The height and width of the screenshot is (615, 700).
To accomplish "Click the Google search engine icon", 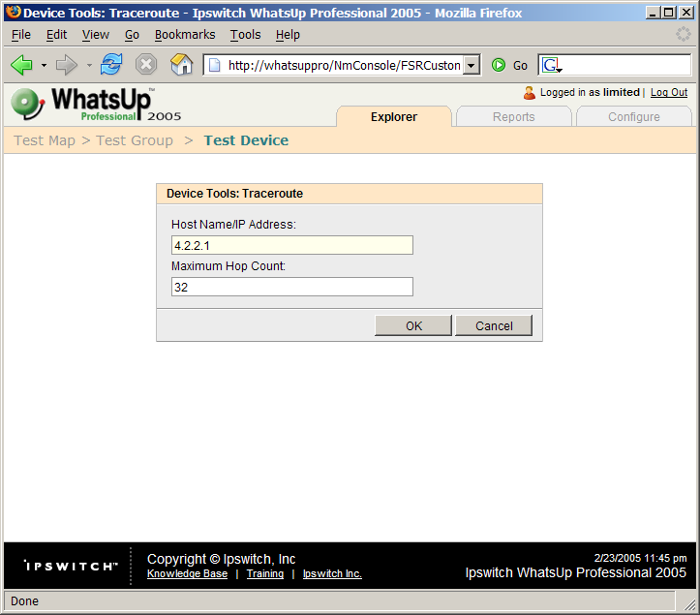I will point(551,65).
